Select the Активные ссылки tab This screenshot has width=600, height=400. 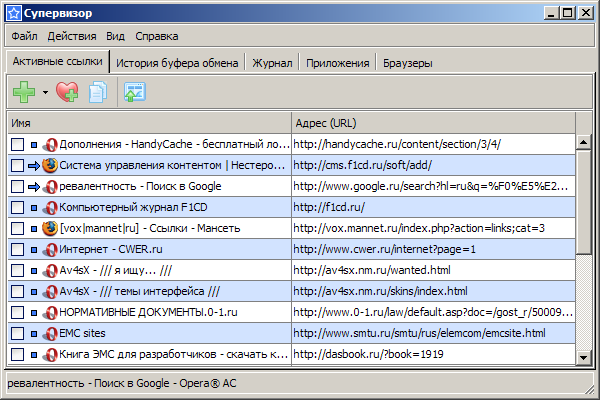57,61
